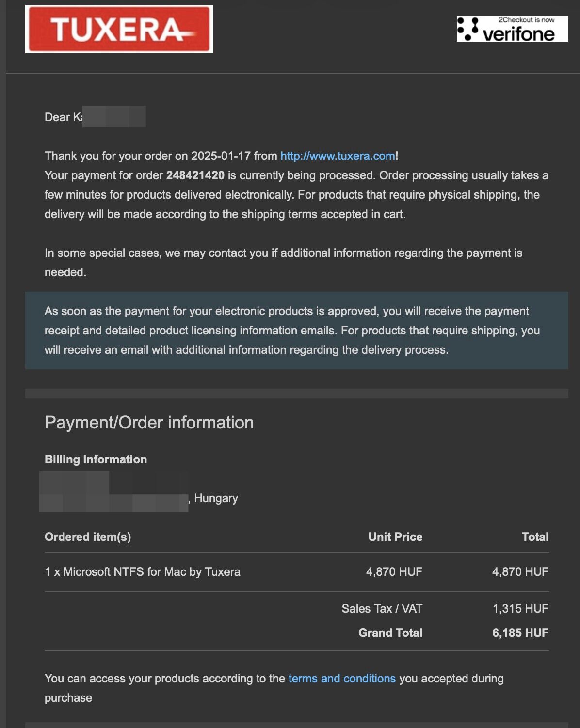This screenshot has width=580, height=728.
Task: Click the Verifone 2Checkout logo
Action: [512, 29]
